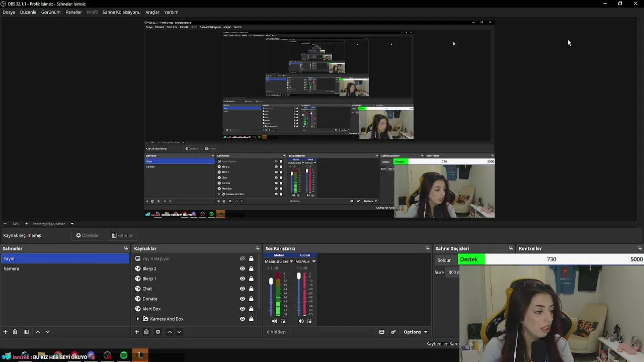Expand the Kamera And Box group
Screen dimensions: 644x362
[138, 319]
